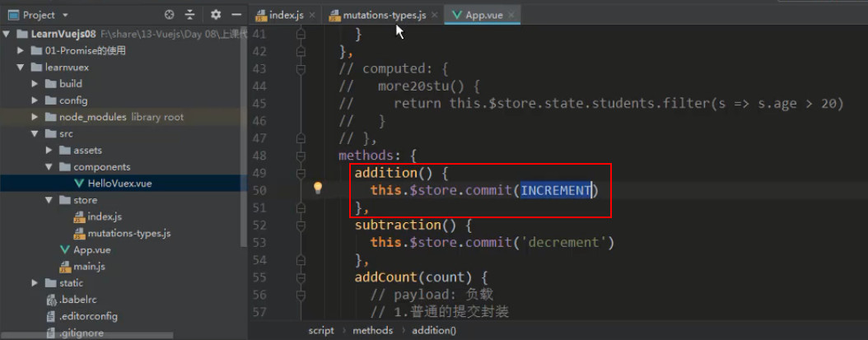Hide the Project panel with minimize icon

pyautogui.click(x=236, y=15)
